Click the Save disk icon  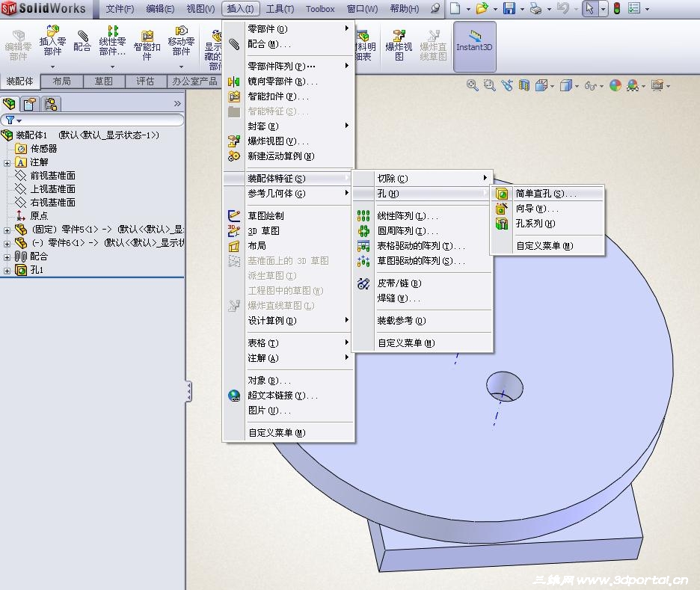pos(509,8)
